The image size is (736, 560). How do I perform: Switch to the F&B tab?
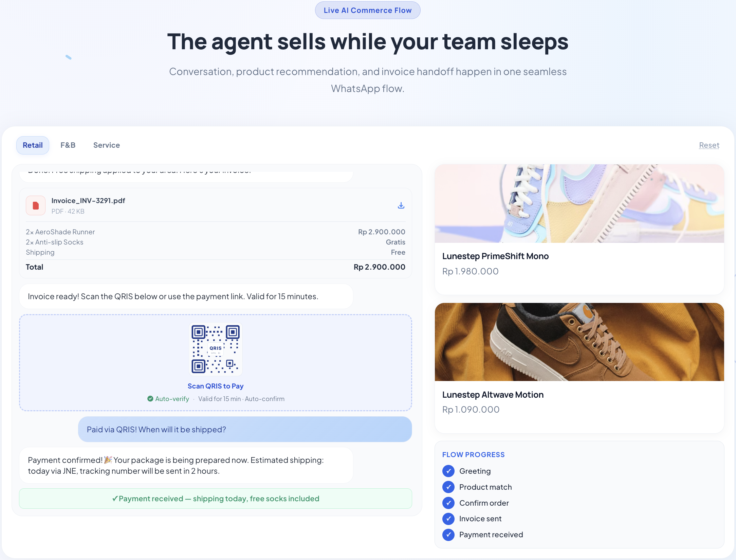coord(68,145)
